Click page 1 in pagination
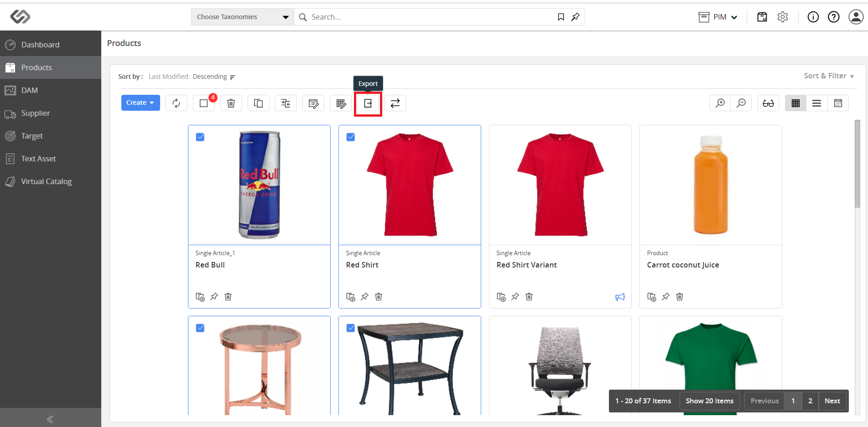Image resolution: width=868 pixels, height=427 pixels. (x=793, y=401)
